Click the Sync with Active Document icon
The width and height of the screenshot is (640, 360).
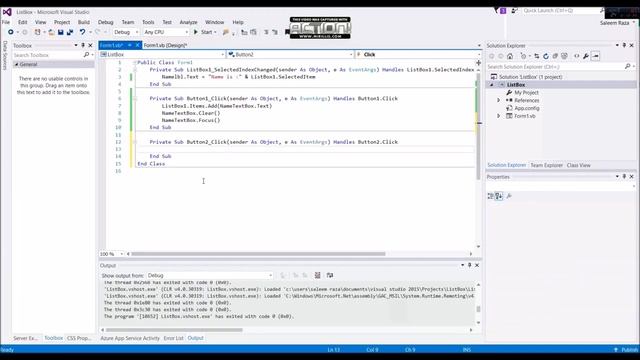coord(537,56)
